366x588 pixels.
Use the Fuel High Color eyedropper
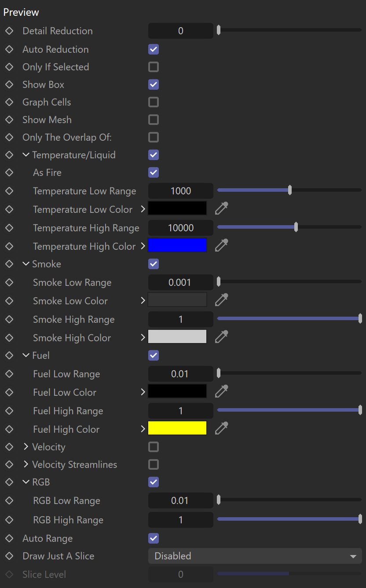pos(221,428)
